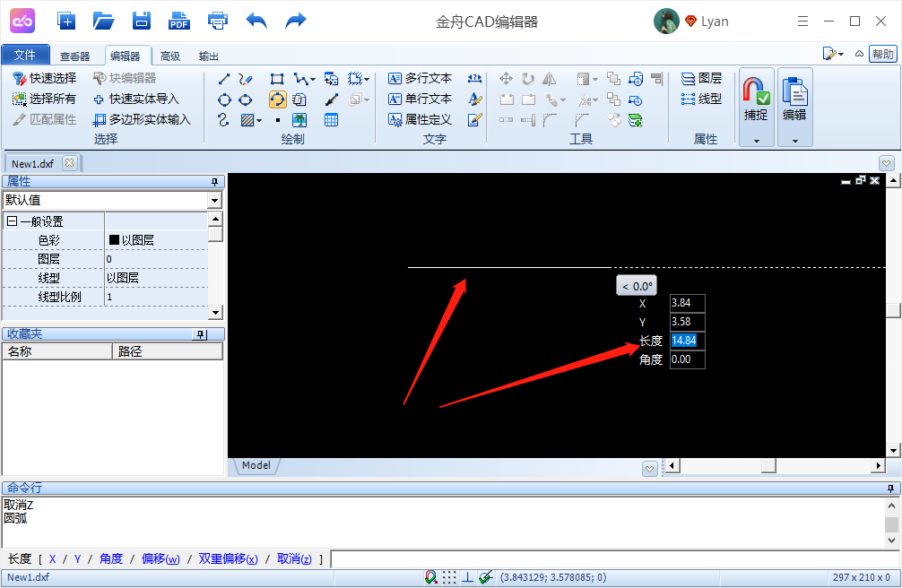Click the Print icon
Screen dimensions: 902x588
pos(217,21)
